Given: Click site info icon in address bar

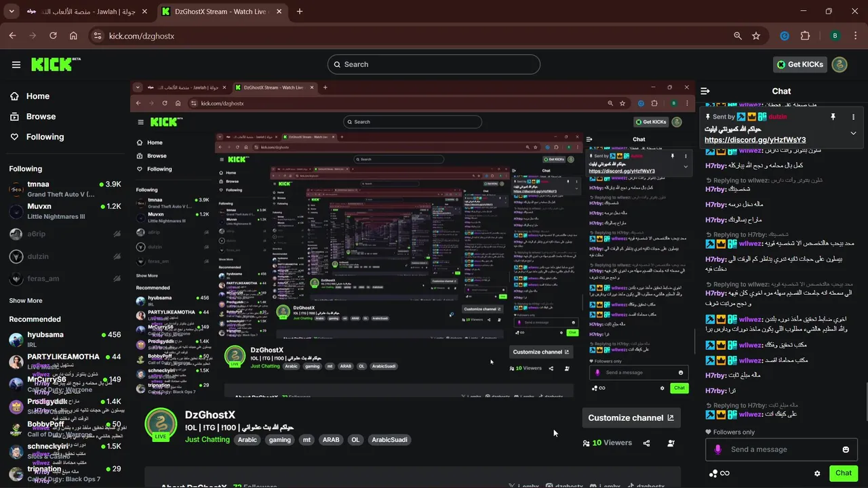Looking at the screenshot, I should pos(97,36).
